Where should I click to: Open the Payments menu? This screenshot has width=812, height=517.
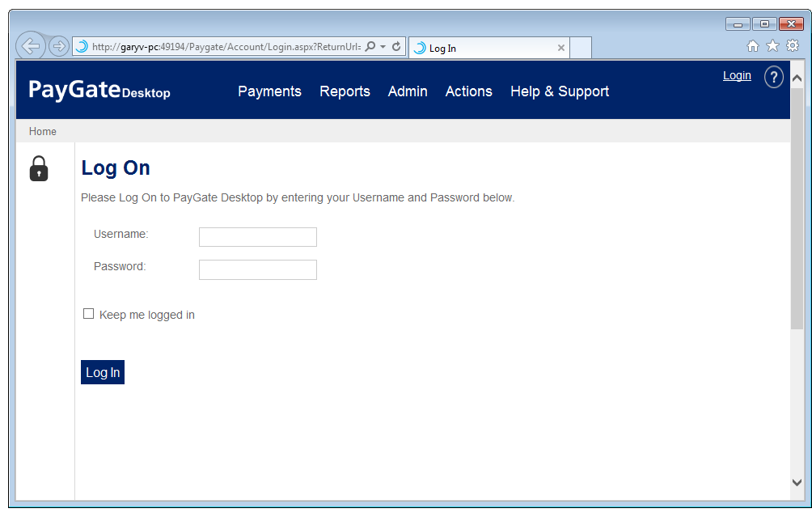(269, 91)
